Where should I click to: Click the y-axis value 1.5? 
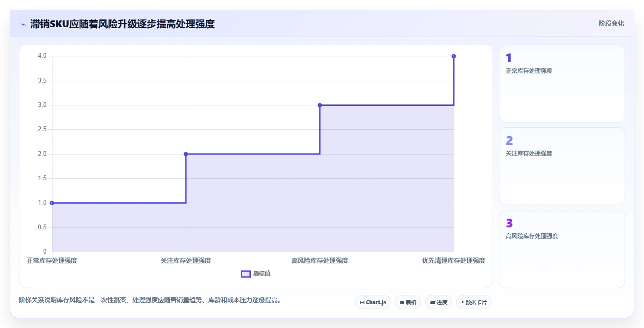pyautogui.click(x=42, y=178)
